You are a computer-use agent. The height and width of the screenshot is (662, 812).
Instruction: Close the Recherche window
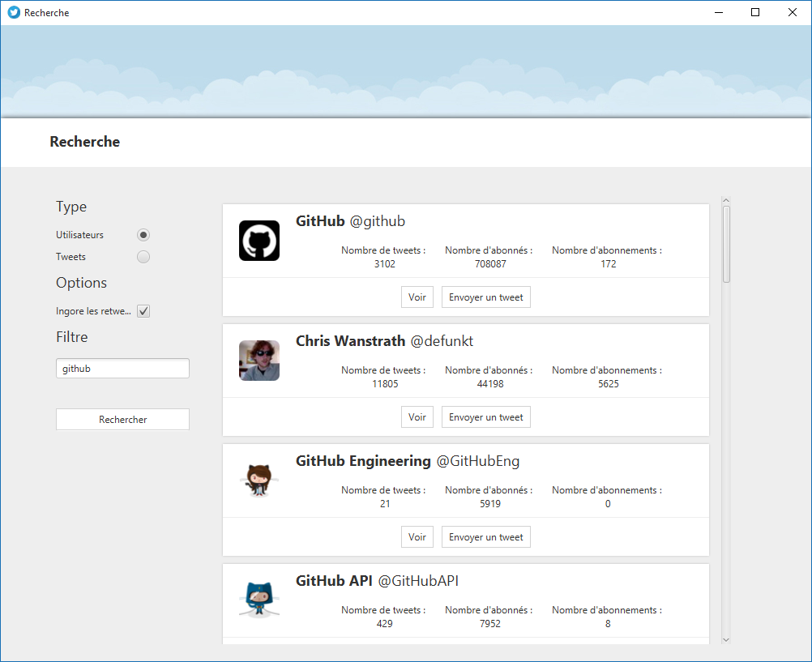[x=793, y=12]
